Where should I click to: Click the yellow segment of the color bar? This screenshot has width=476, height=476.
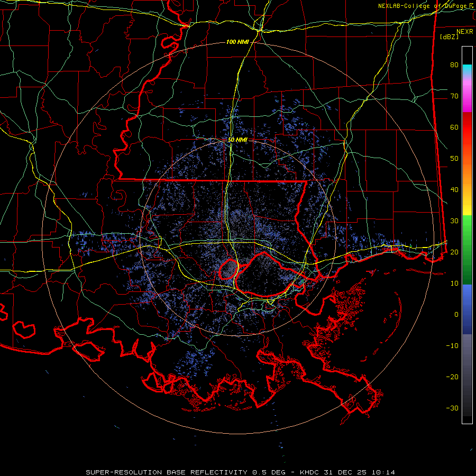point(467,206)
